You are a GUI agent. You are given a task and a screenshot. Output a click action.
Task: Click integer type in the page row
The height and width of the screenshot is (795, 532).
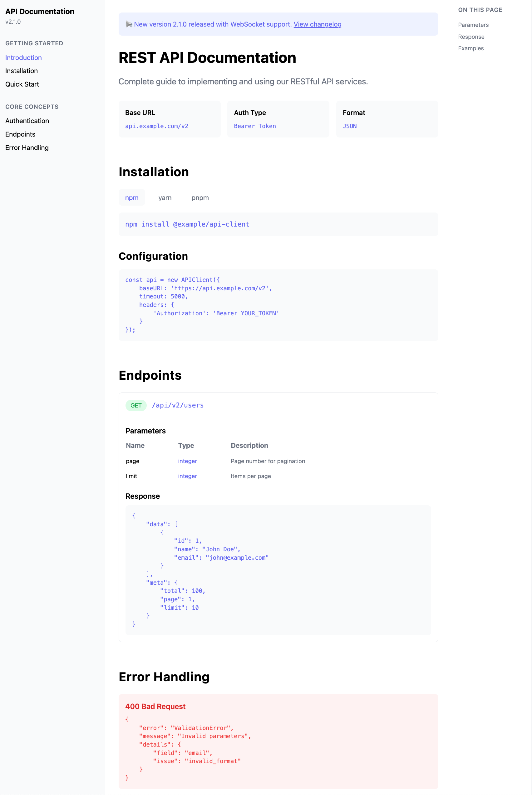(188, 461)
